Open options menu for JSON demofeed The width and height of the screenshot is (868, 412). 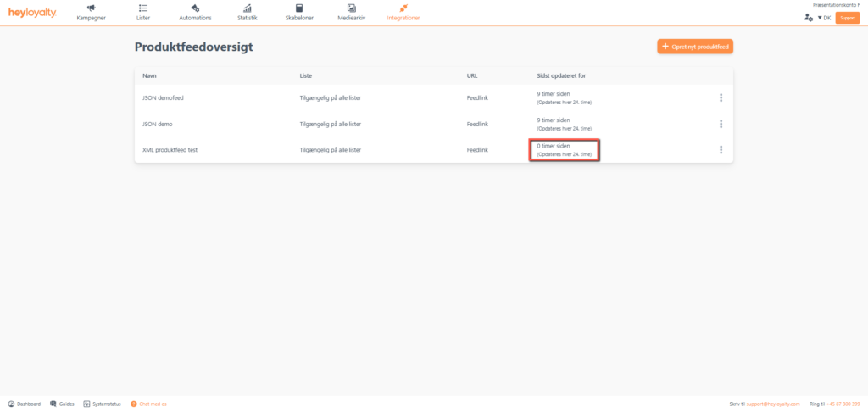[x=721, y=97]
